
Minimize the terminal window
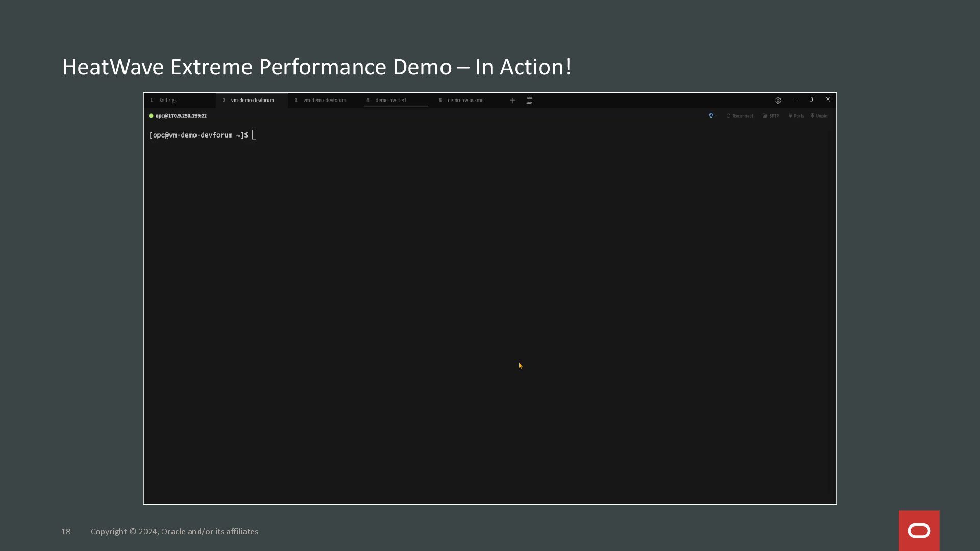pyautogui.click(x=795, y=99)
